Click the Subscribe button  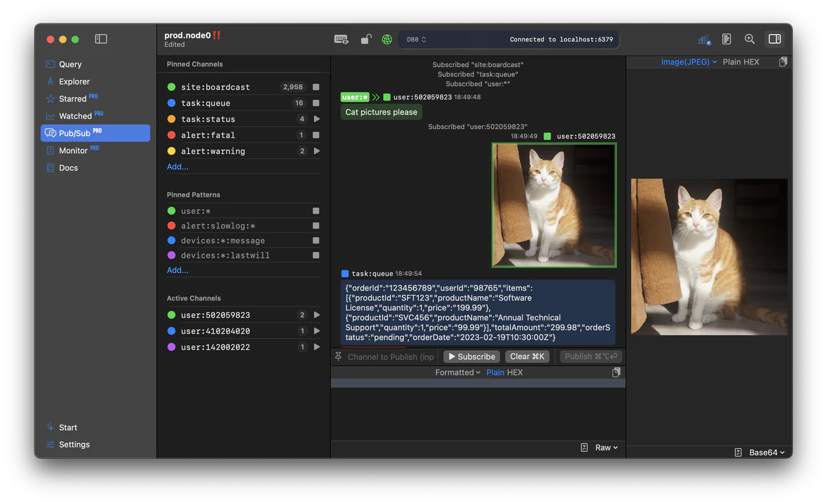471,356
